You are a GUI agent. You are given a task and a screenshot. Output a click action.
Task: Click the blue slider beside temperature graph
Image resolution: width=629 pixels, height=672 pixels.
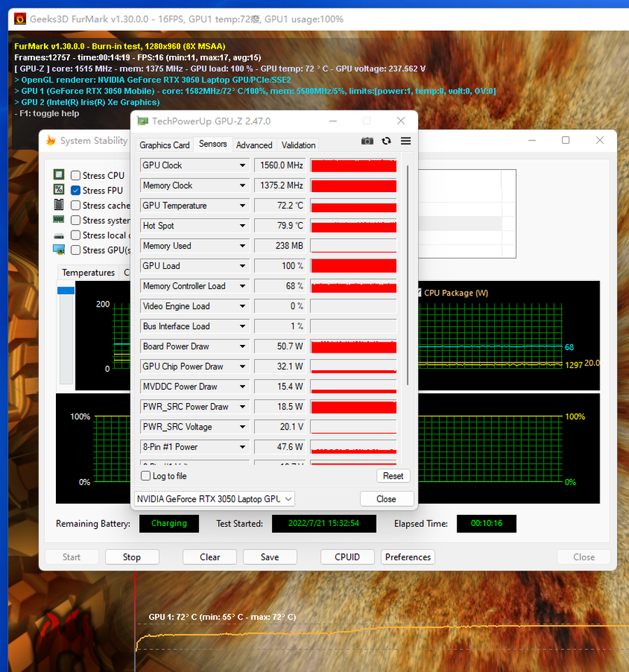click(x=66, y=291)
